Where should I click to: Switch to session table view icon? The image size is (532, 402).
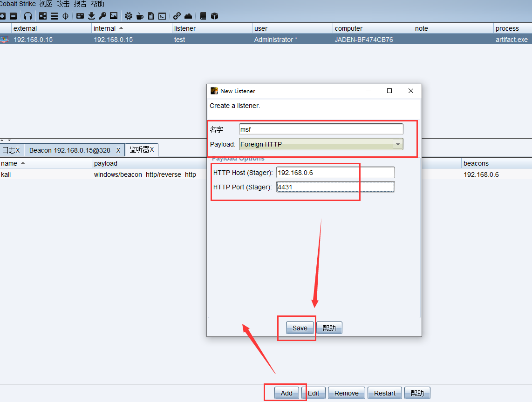click(54, 16)
